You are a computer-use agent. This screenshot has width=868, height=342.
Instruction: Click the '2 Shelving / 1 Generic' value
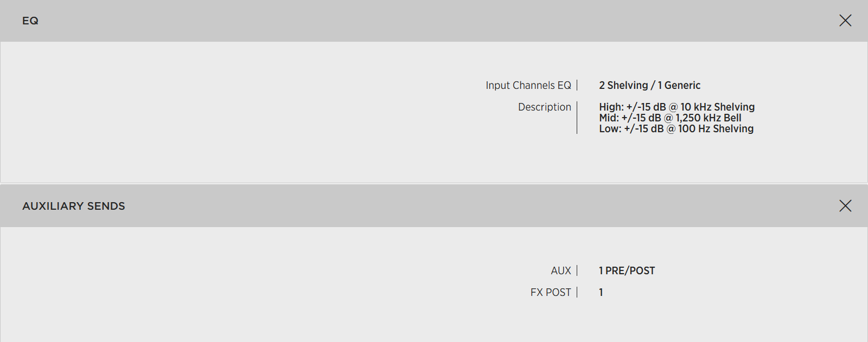point(649,86)
